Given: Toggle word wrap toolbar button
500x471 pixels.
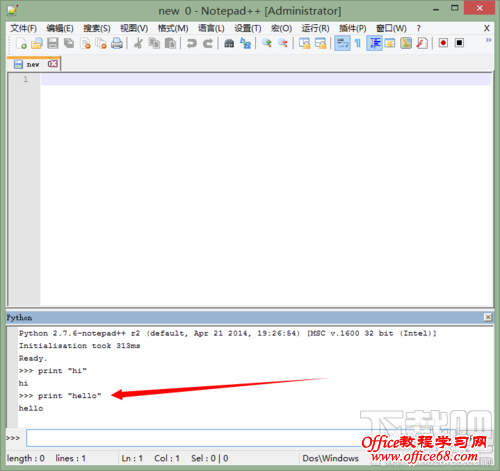Looking at the screenshot, I should tap(342, 43).
